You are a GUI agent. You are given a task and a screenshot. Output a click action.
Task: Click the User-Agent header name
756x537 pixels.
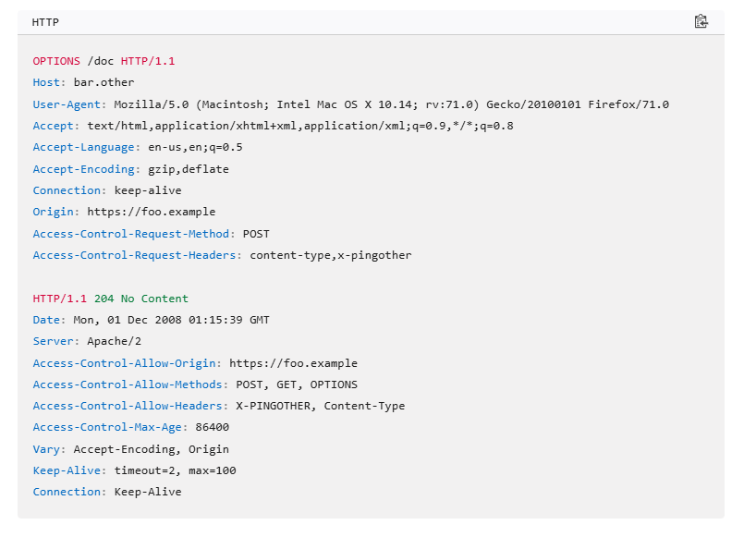pyautogui.click(x=68, y=104)
